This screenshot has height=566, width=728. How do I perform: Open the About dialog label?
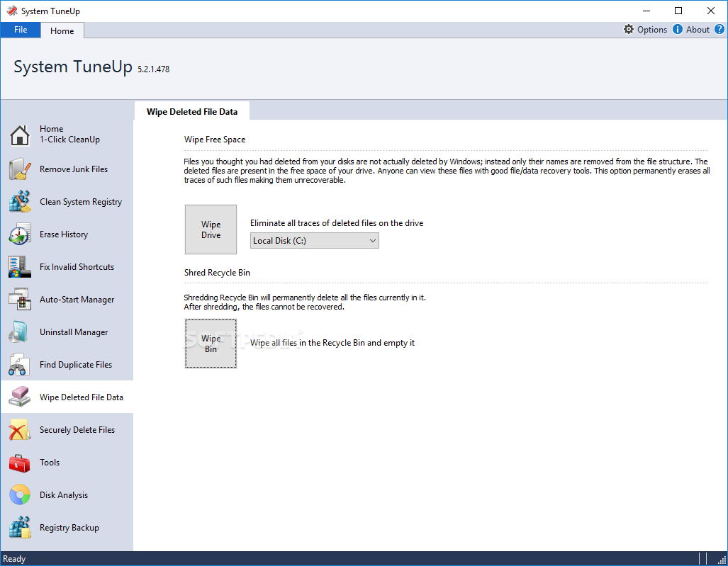coord(698,29)
